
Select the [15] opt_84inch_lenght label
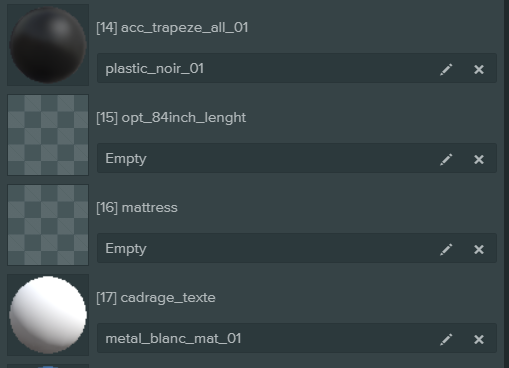pos(171,118)
